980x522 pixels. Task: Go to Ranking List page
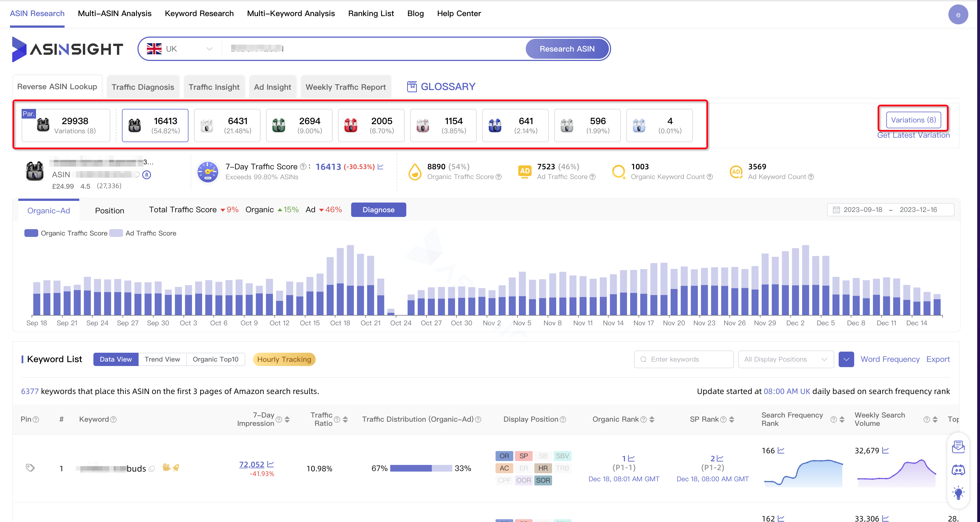(371, 13)
